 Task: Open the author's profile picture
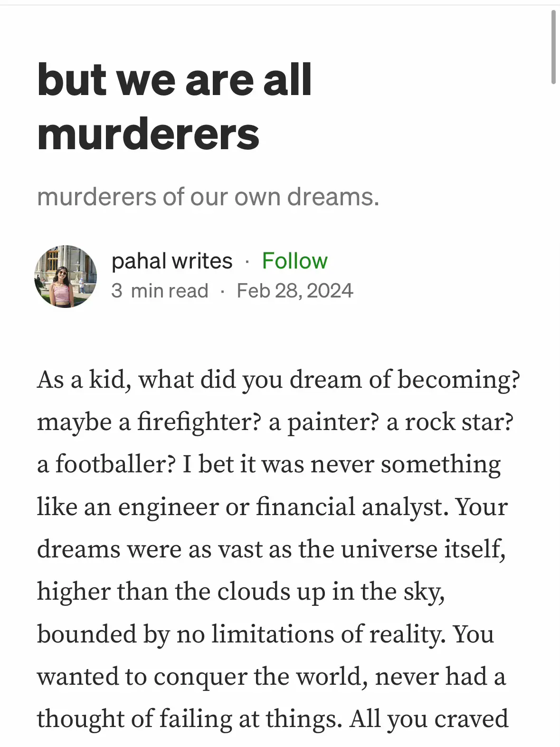coord(66,276)
